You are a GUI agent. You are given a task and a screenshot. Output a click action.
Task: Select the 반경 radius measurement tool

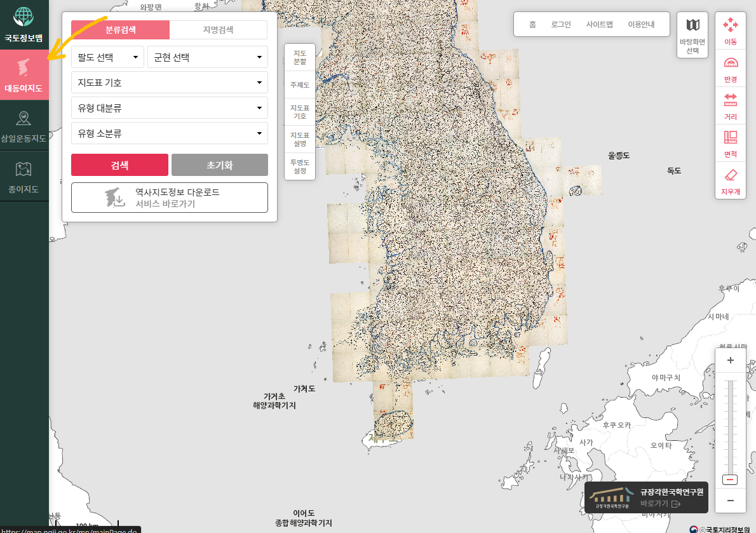(x=731, y=69)
